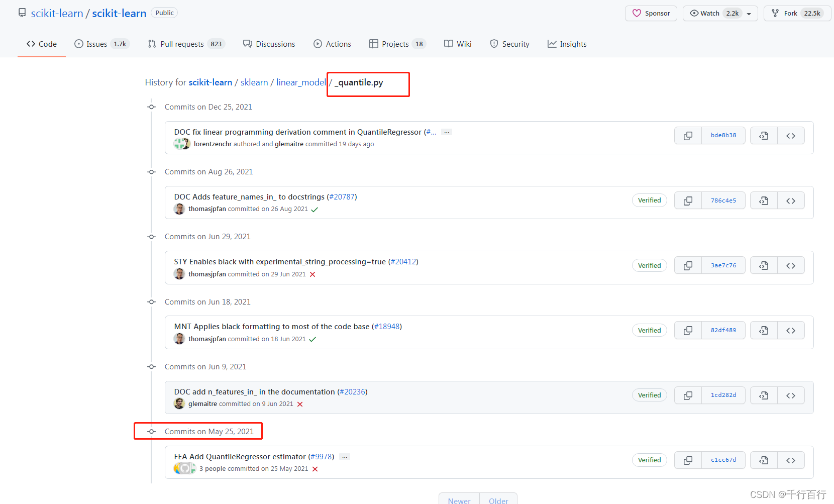The height and width of the screenshot is (504, 834).
Task: Switch to the Issues tab
Action: point(96,44)
